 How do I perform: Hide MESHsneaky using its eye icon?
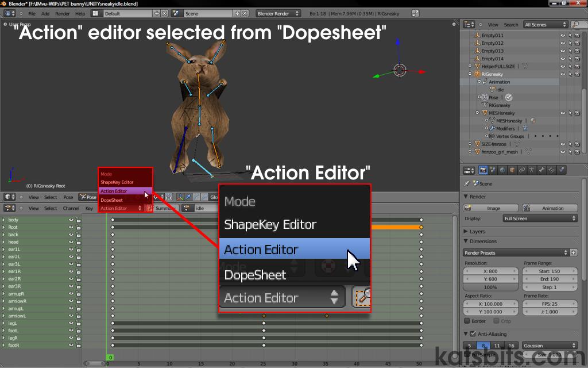pos(563,113)
